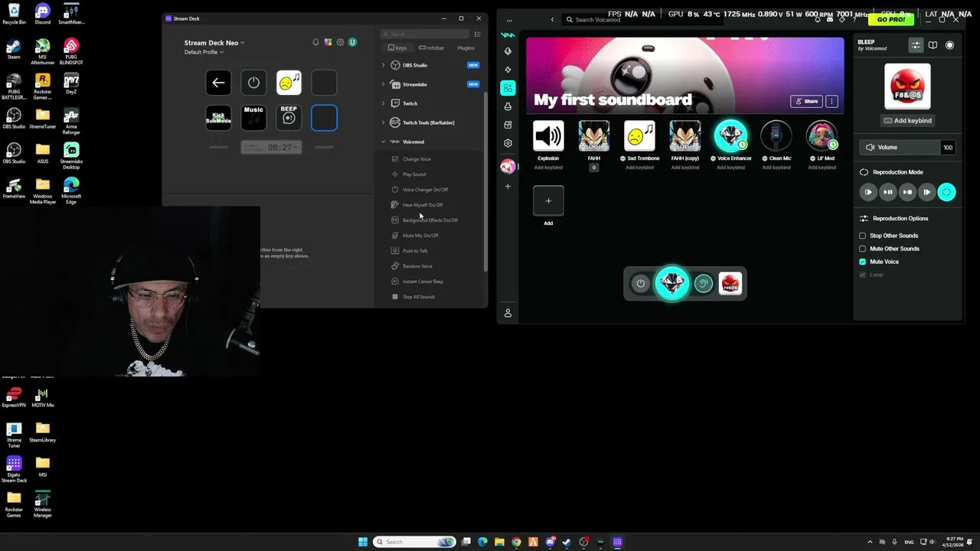Viewport: 980px width, 551px height.
Task: Open the Voicemod microphone voicebox sidebar icon
Action: (x=508, y=51)
